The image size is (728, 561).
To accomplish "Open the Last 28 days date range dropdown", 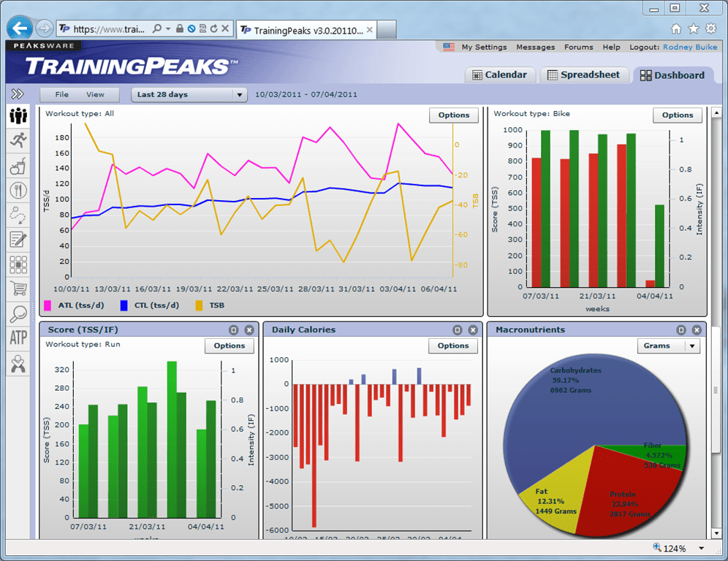I will (x=189, y=95).
